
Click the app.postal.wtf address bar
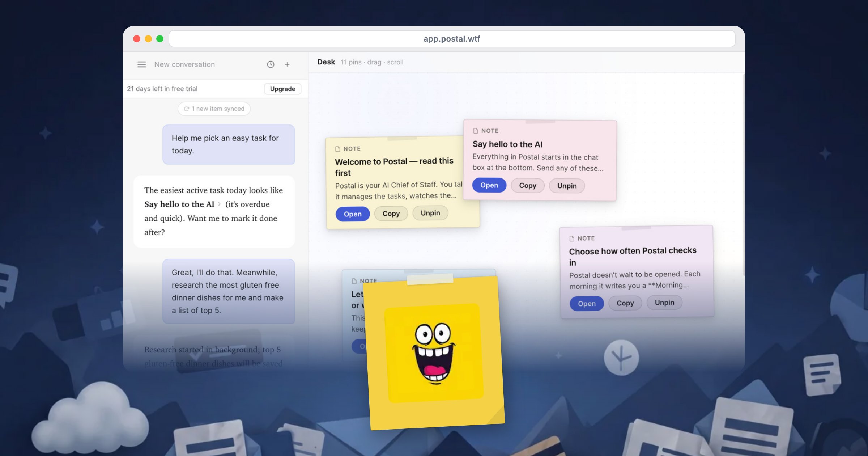point(452,39)
